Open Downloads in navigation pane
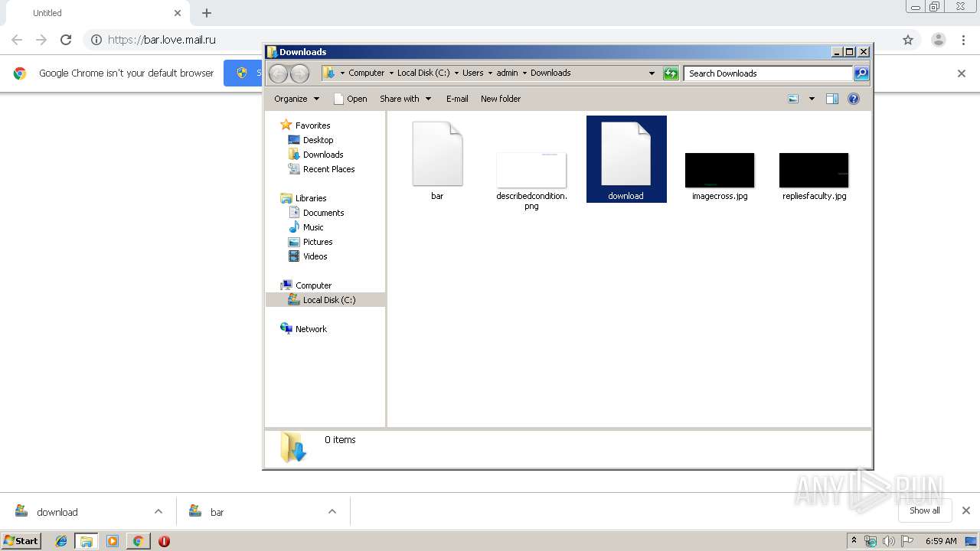This screenshot has width=980, height=551. point(315,155)
